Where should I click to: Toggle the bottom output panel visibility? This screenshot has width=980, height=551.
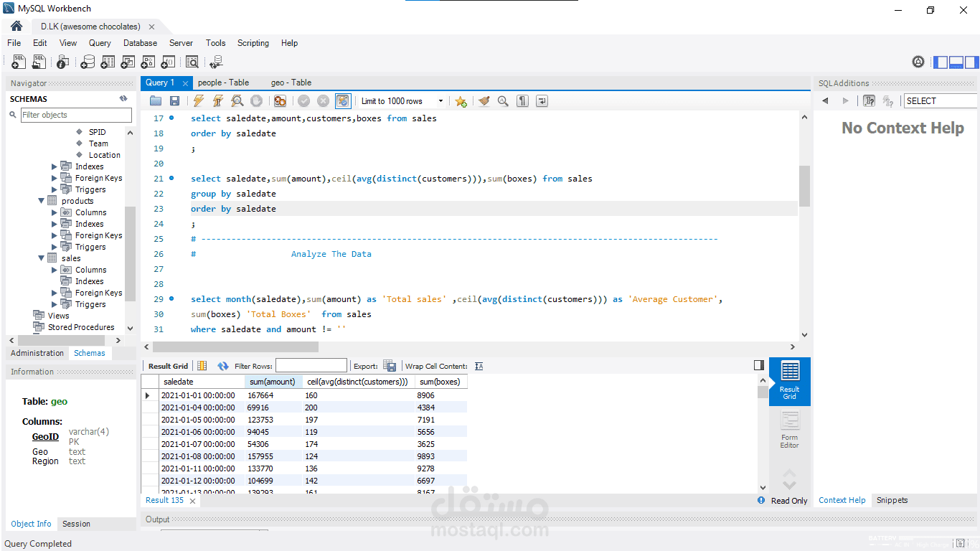point(956,62)
